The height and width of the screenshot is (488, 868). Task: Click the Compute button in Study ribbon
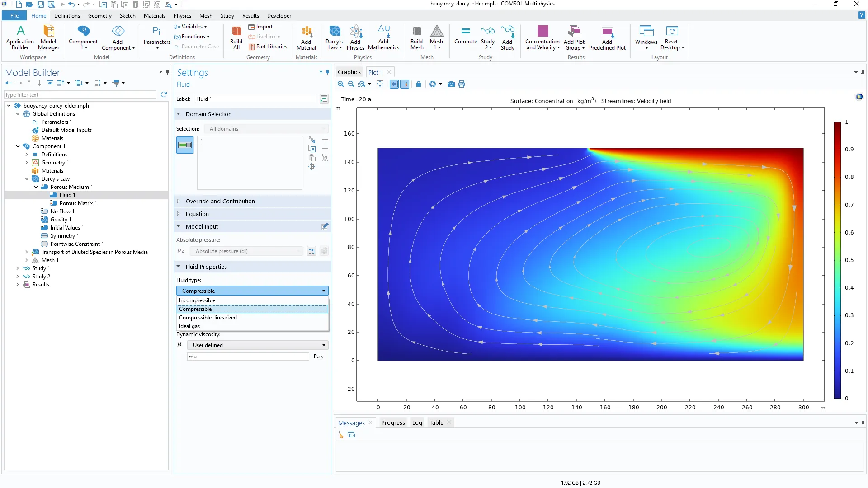coord(465,35)
